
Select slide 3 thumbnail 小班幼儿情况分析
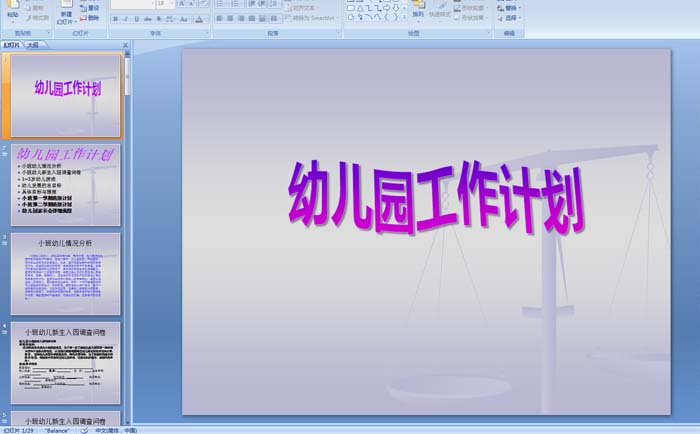(x=66, y=274)
